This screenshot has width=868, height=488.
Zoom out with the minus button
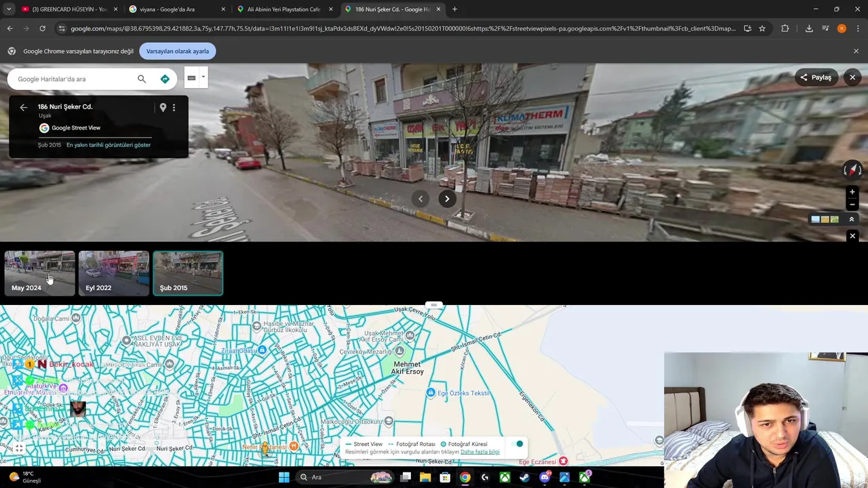852,205
